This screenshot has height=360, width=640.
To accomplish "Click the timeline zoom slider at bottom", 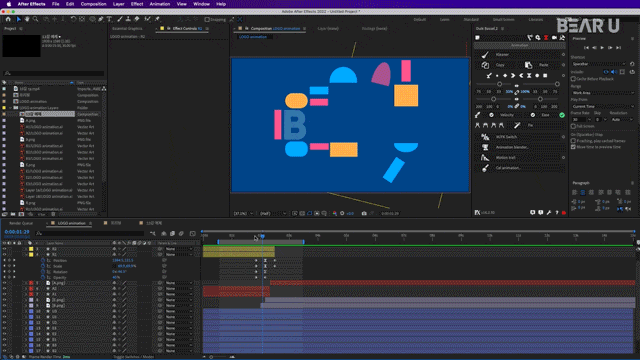I will 211,357.
